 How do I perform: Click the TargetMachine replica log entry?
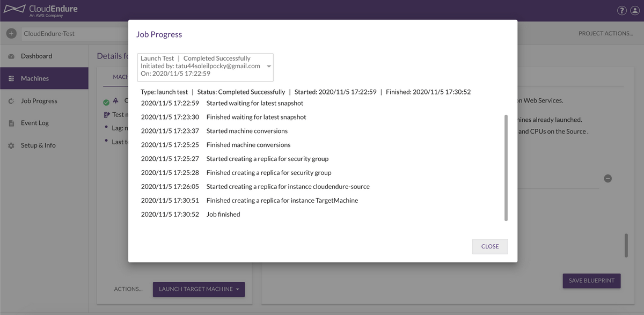[282, 201]
